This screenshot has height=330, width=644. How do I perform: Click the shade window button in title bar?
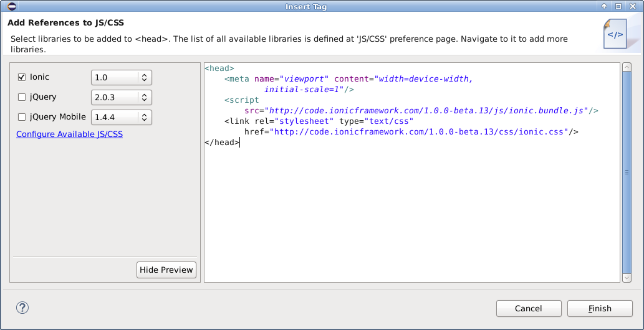pyautogui.click(x=603, y=6)
